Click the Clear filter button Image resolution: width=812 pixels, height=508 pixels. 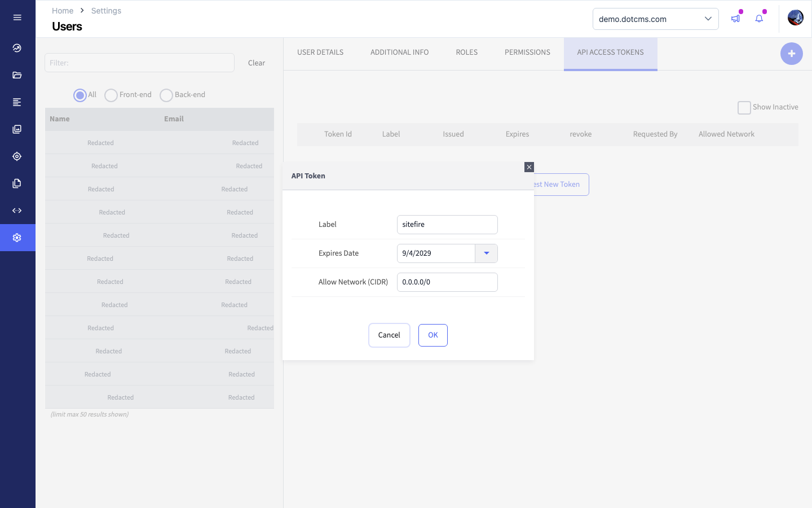pos(257,63)
